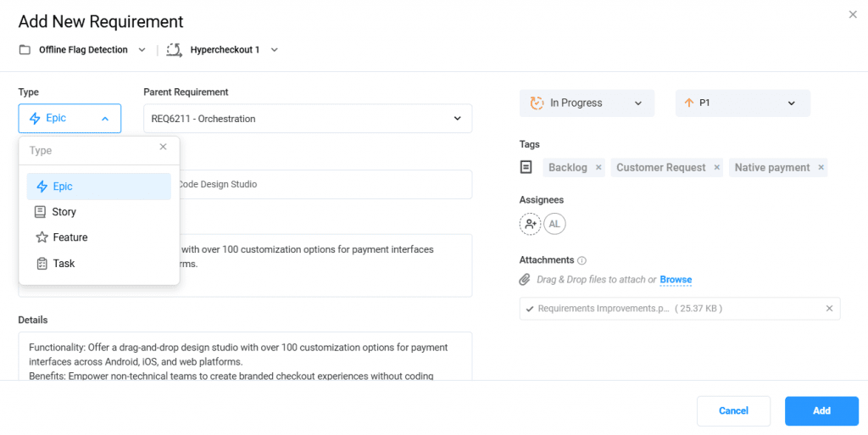The image size is (868, 435).
Task: Remove the Customer Request tag
Action: pyautogui.click(x=717, y=168)
